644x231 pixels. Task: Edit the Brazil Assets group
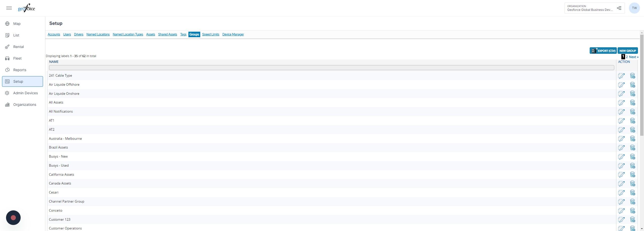point(621,148)
